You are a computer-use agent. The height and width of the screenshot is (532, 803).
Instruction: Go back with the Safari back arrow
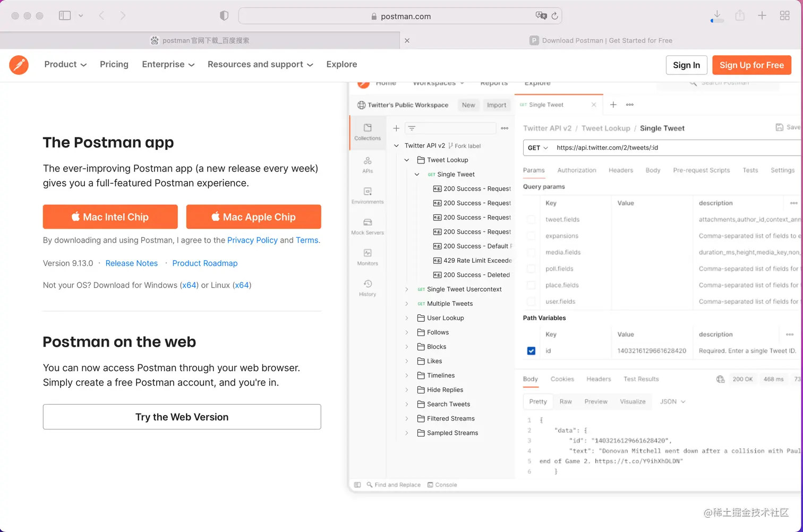coord(101,16)
